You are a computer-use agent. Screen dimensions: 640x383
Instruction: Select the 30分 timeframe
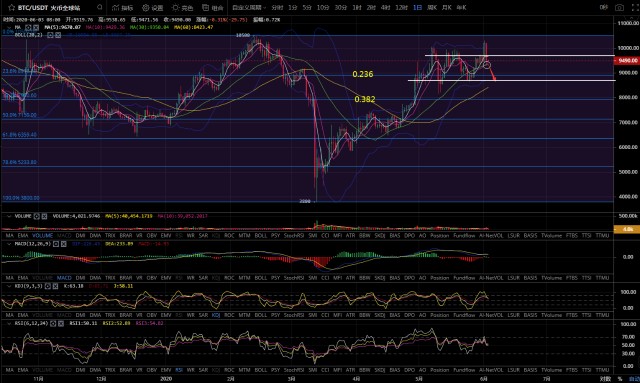[x=341, y=7]
